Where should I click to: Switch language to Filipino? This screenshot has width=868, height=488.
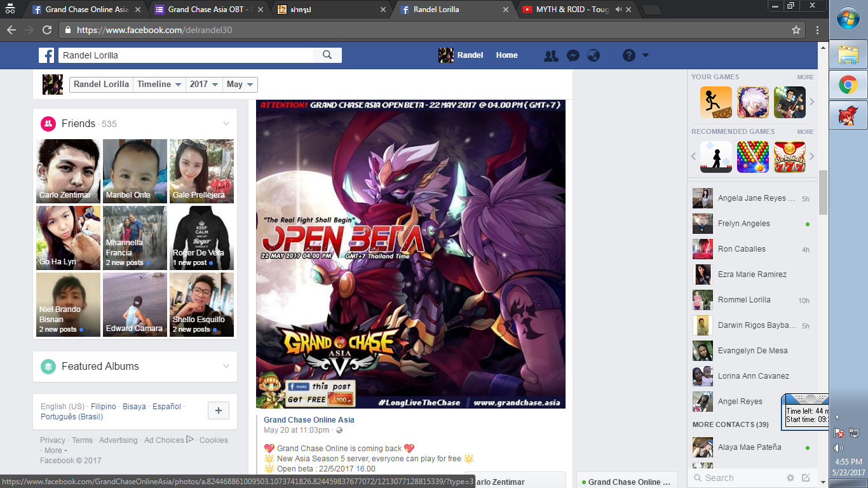point(104,407)
